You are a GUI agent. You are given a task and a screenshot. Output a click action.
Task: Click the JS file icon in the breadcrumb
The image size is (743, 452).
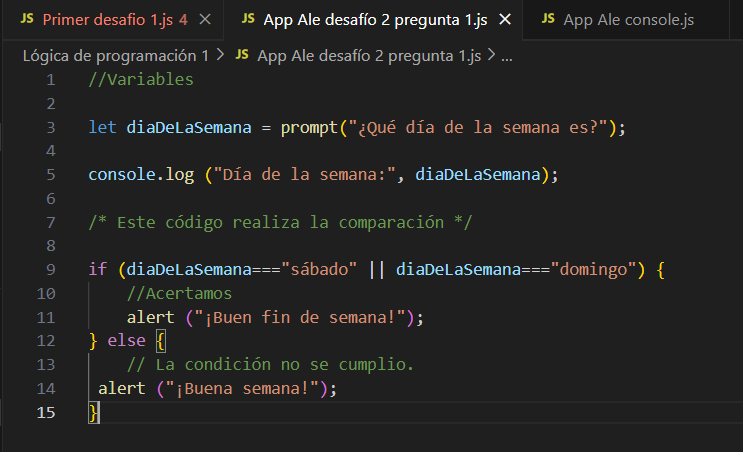coord(241,55)
